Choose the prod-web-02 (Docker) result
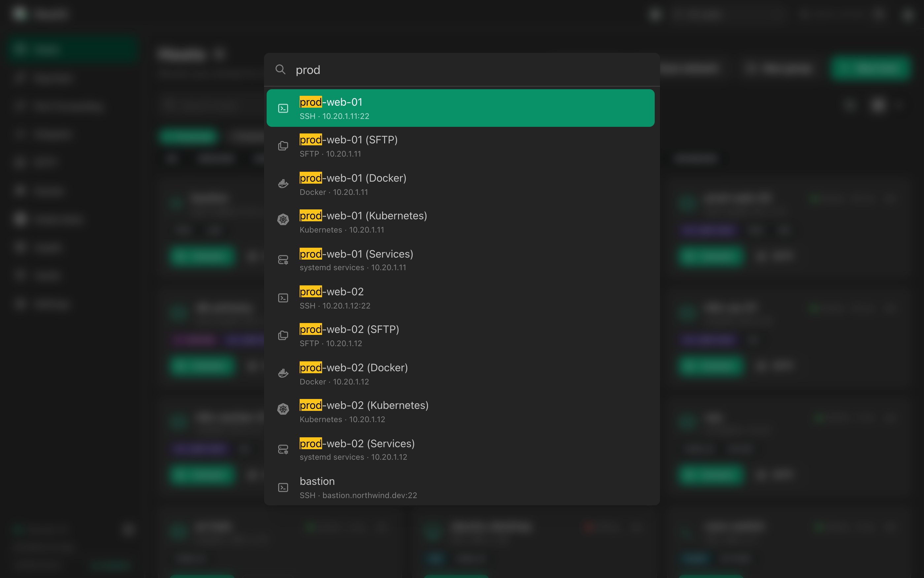 click(460, 374)
